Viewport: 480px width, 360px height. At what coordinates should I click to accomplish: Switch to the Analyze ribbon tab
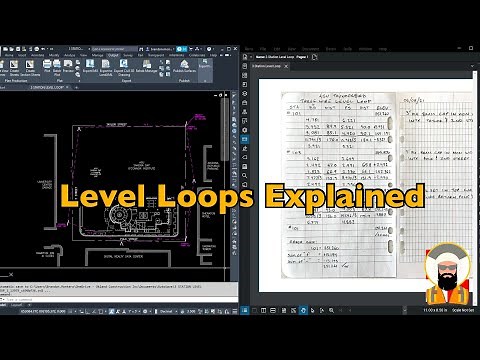pos(69,55)
